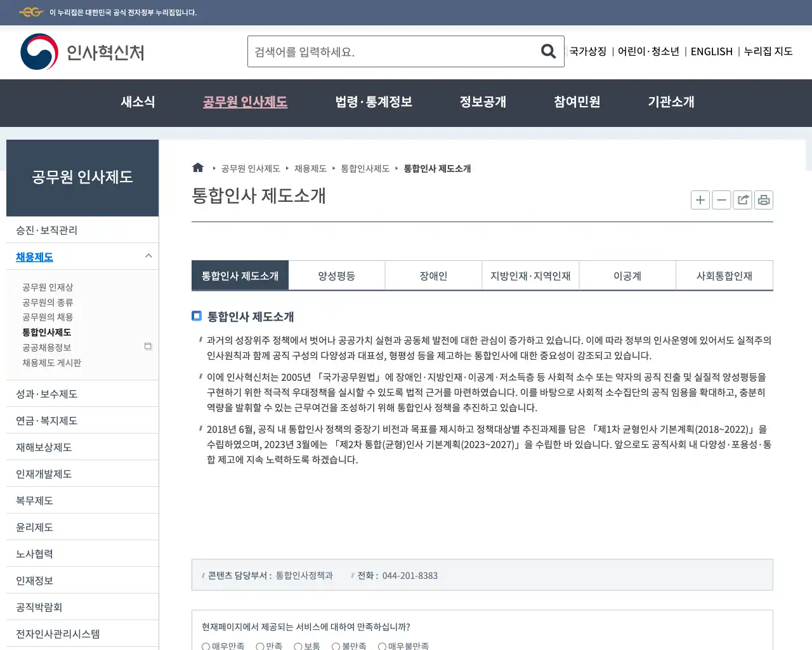Click the government emblem icon in top banner
812x650 pixels.
30,12
